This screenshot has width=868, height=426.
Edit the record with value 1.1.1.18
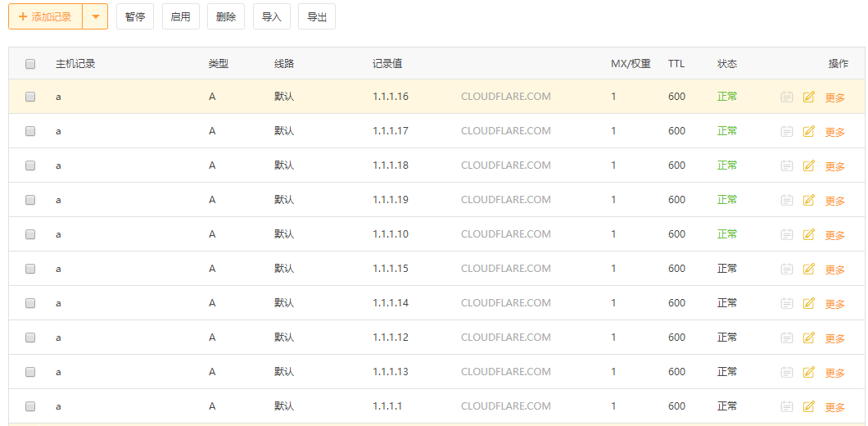[x=809, y=165]
